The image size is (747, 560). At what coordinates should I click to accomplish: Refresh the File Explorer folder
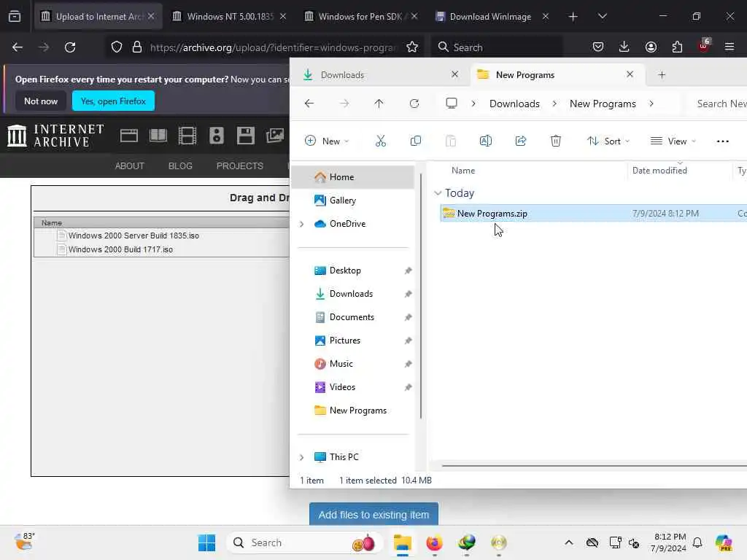[414, 104]
